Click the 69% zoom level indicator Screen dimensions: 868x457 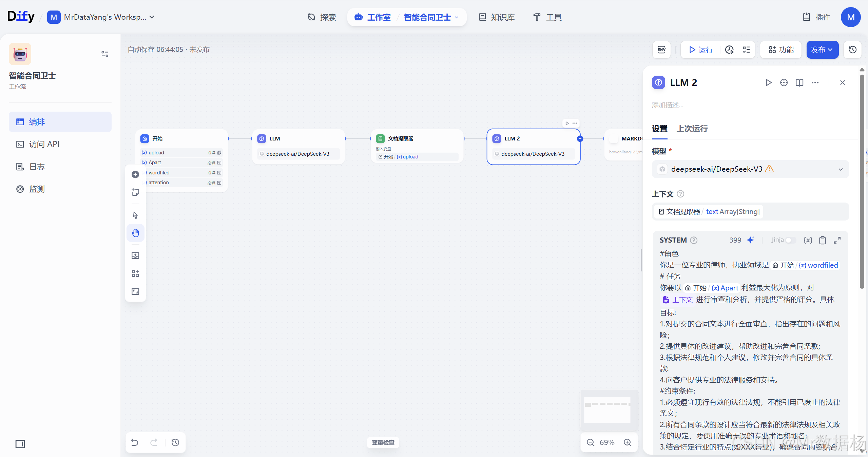point(607,442)
